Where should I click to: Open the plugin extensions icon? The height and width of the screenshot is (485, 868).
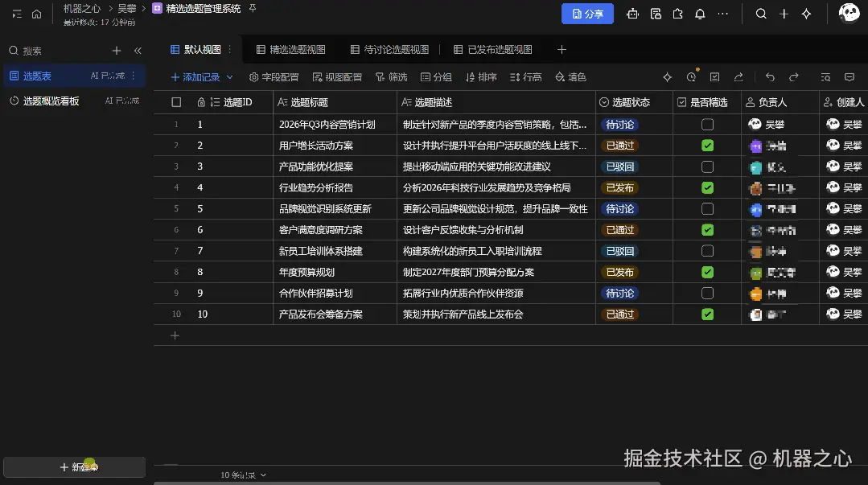(x=677, y=14)
